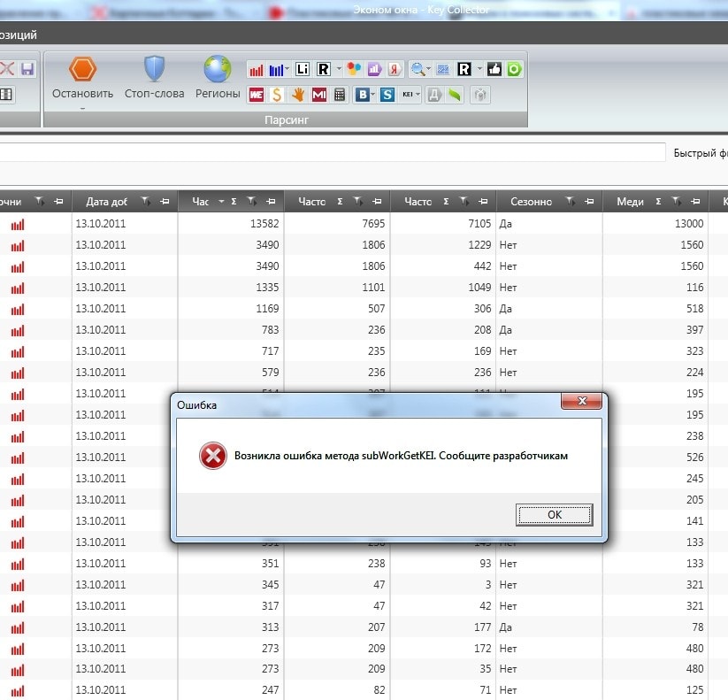Open filter on Дата доб column
Viewport: 728px width, 700px height.
145,202
